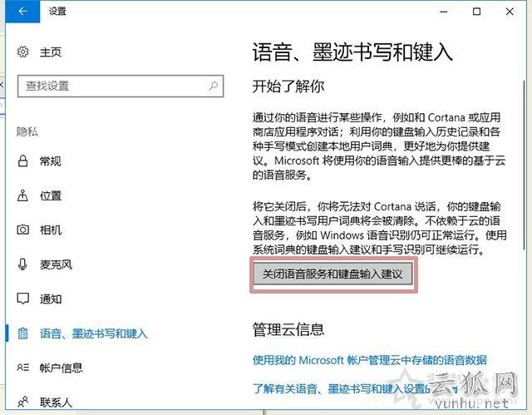Click the vertical scrollbar on right edge
This screenshot has width=532, height=415.
(525, 165)
